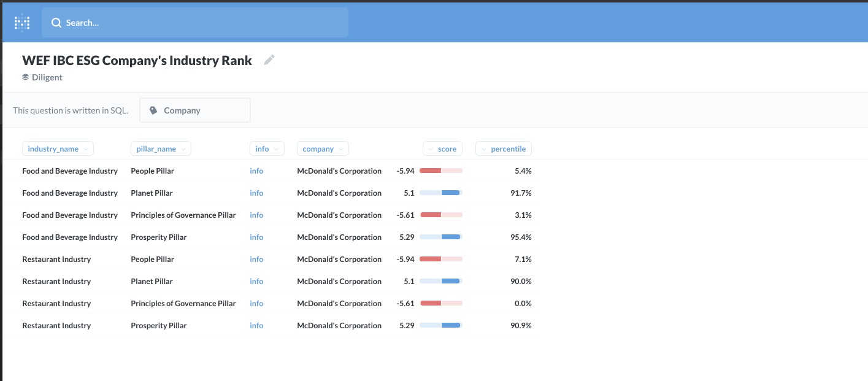The width and height of the screenshot is (868, 381).
Task: Open info link for Food and Beverage Governance row
Action: click(256, 215)
